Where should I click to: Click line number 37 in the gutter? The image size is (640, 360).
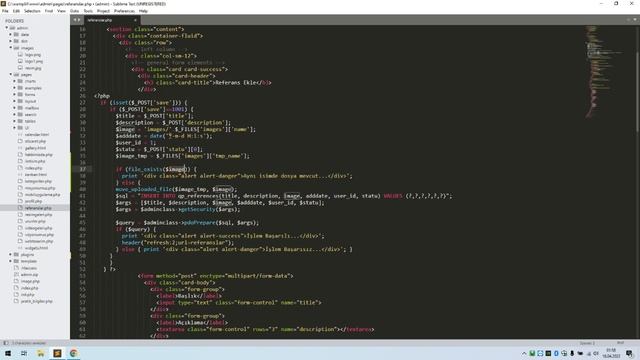[82, 169]
